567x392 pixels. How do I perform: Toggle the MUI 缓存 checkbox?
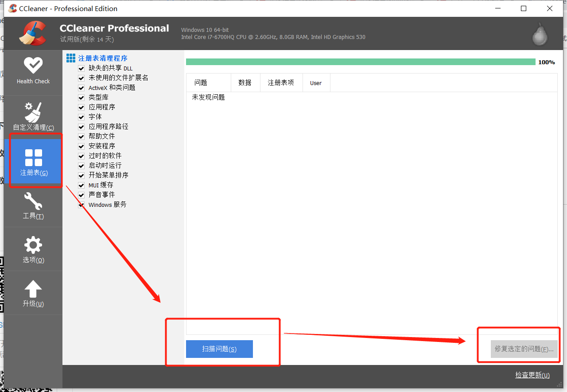coord(81,185)
